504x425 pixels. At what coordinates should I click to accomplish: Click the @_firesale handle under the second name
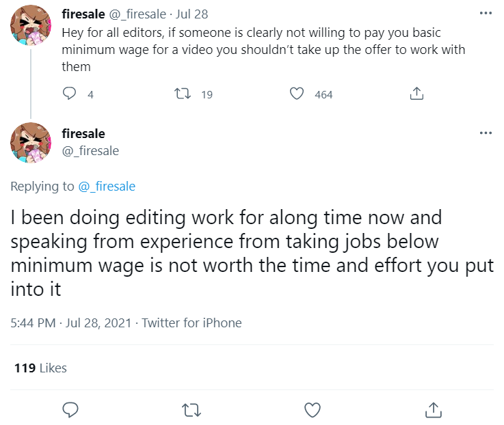click(90, 150)
